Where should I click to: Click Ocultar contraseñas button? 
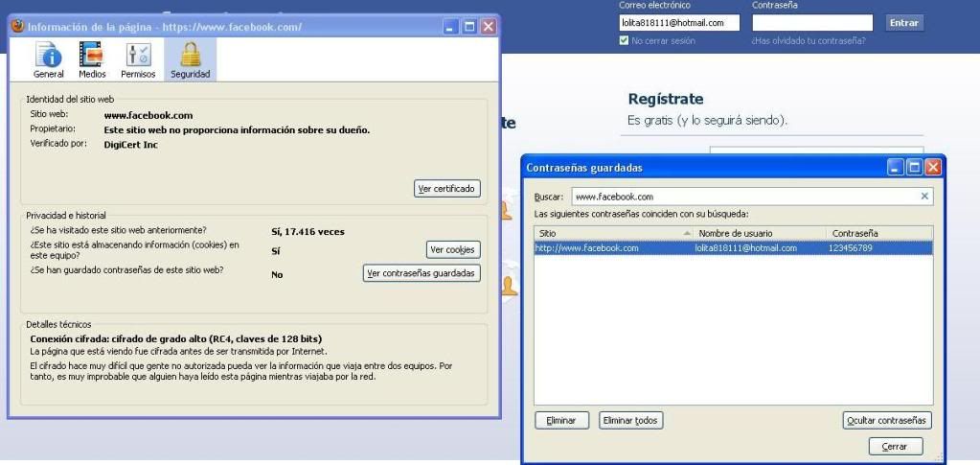887,421
